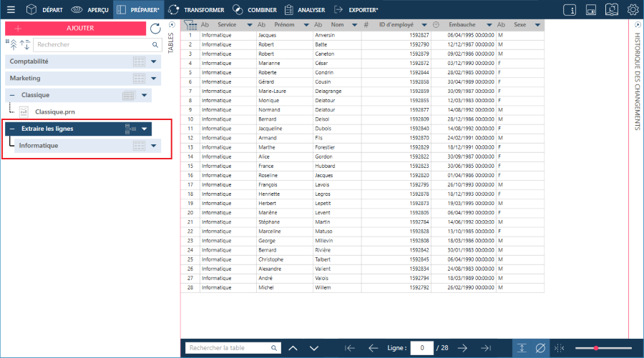644x358 pixels.
Task: Open the help book icon
Action: coord(612,10)
